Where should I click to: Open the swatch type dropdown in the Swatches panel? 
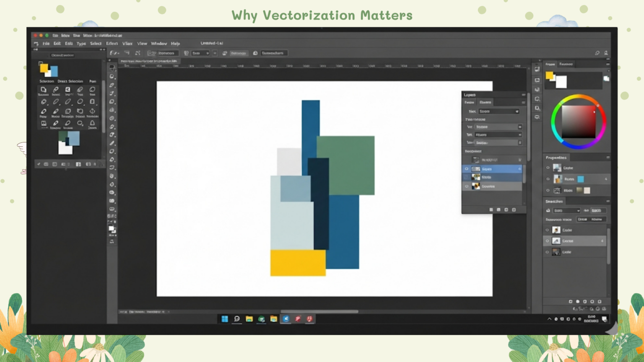tap(566, 210)
